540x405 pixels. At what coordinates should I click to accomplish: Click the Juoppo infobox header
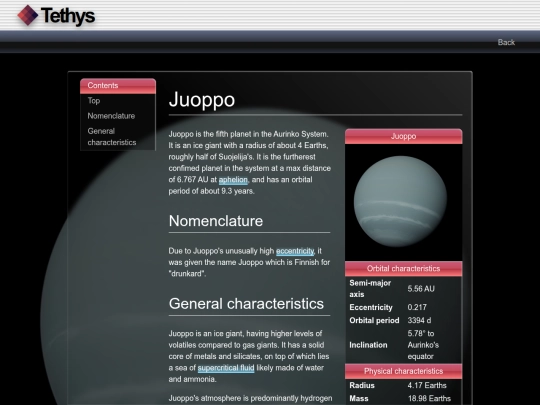[404, 136]
